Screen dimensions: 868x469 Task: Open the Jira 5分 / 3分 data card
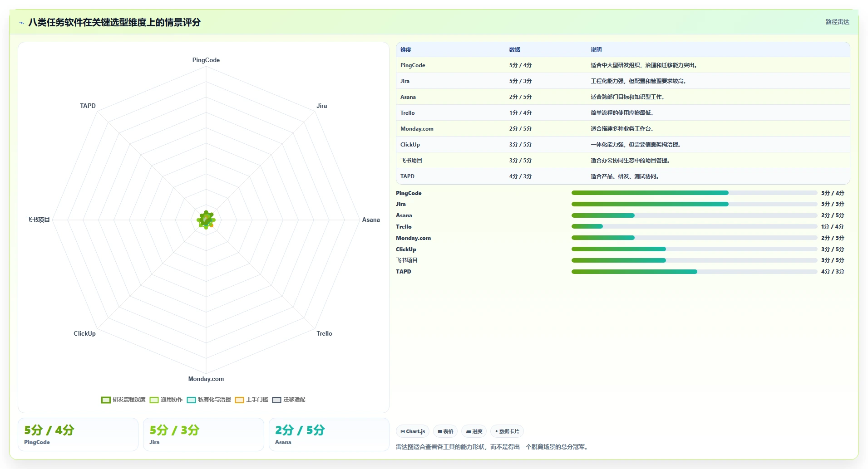click(203, 435)
